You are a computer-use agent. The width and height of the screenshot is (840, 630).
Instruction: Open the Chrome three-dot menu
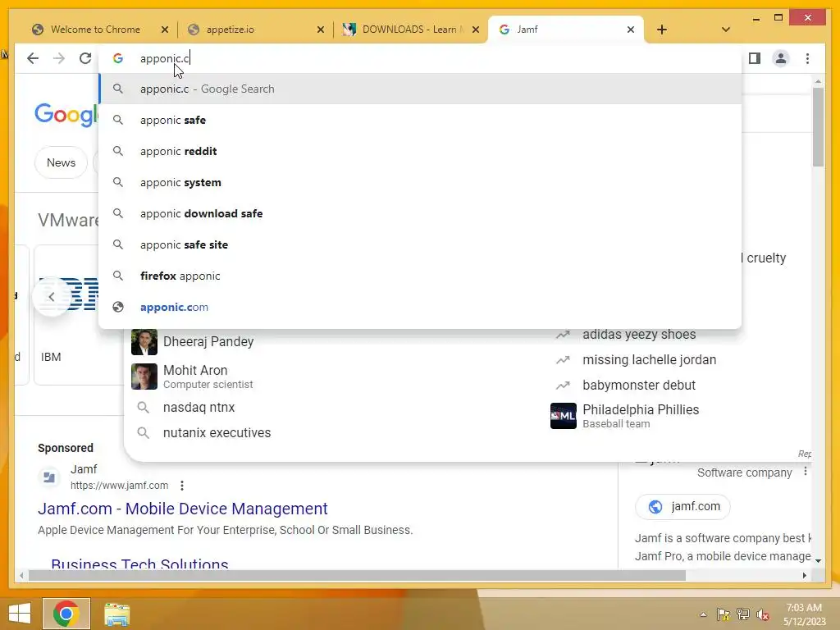point(807,58)
